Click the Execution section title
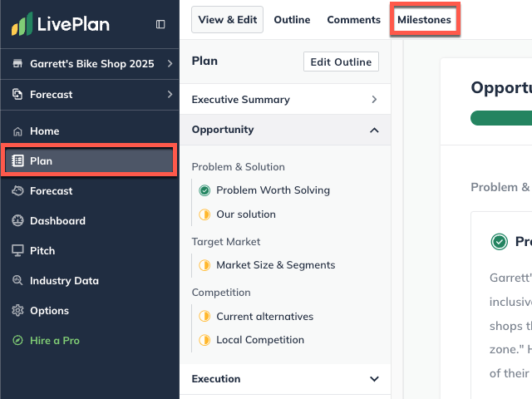532x399 pixels. coord(216,379)
